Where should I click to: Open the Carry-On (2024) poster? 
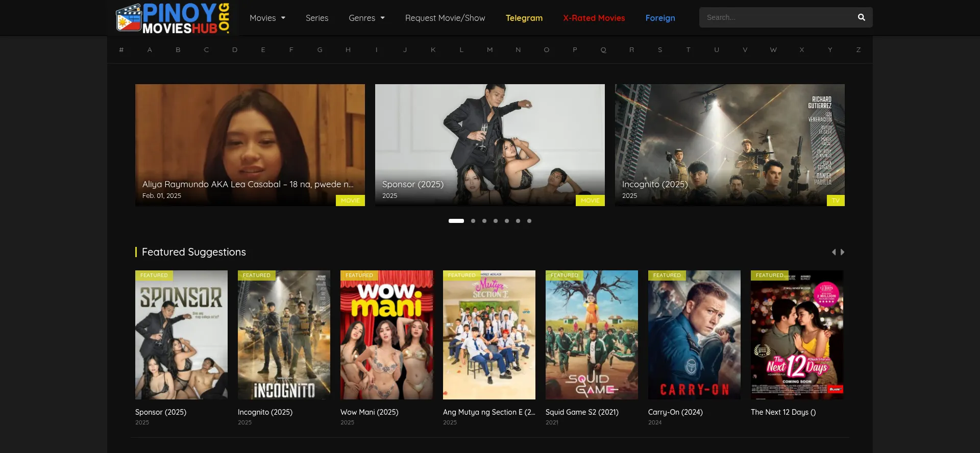(x=694, y=335)
